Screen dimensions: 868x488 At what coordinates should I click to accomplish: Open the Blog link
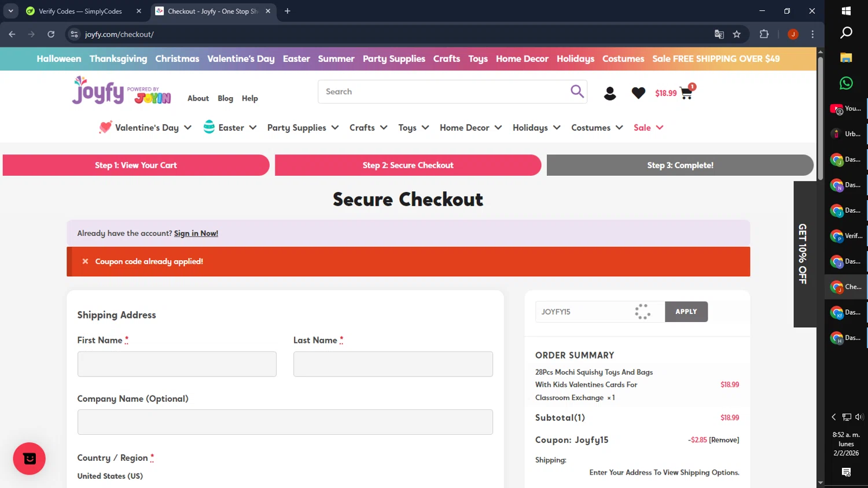(225, 98)
